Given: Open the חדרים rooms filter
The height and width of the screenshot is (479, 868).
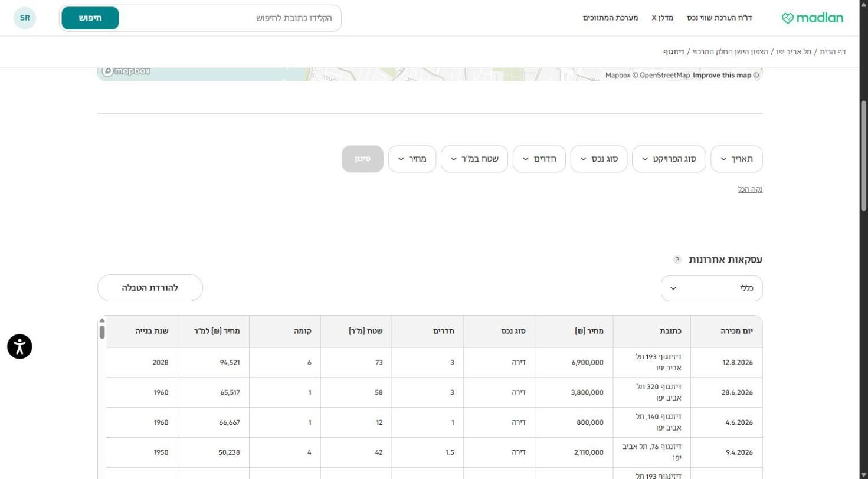Looking at the screenshot, I should click(539, 159).
